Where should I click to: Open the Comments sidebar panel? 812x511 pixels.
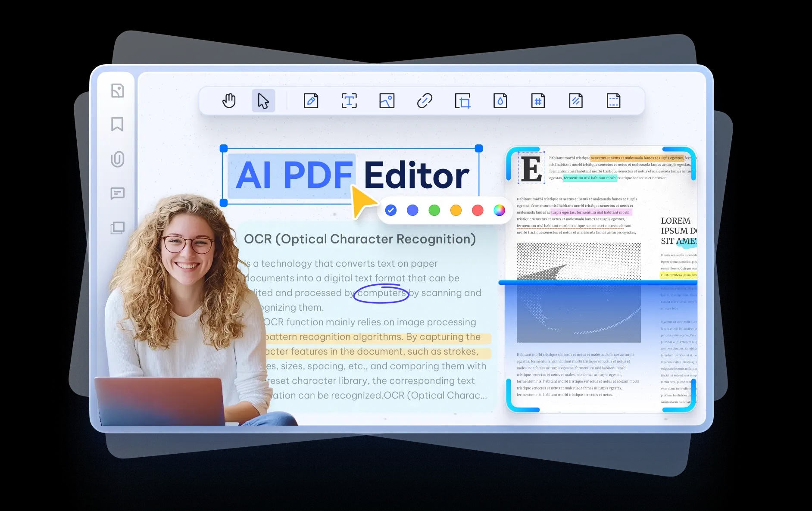pyautogui.click(x=117, y=193)
